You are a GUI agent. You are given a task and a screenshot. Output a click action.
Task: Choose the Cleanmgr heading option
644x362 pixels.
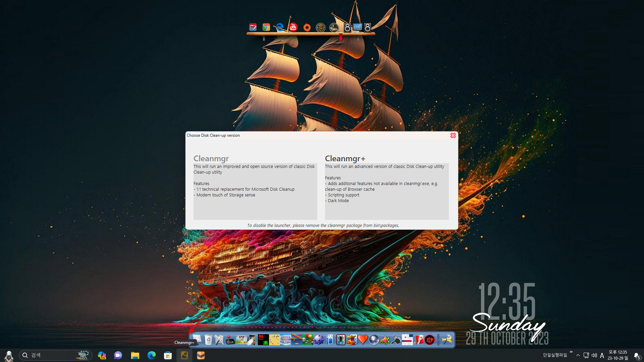point(211,159)
